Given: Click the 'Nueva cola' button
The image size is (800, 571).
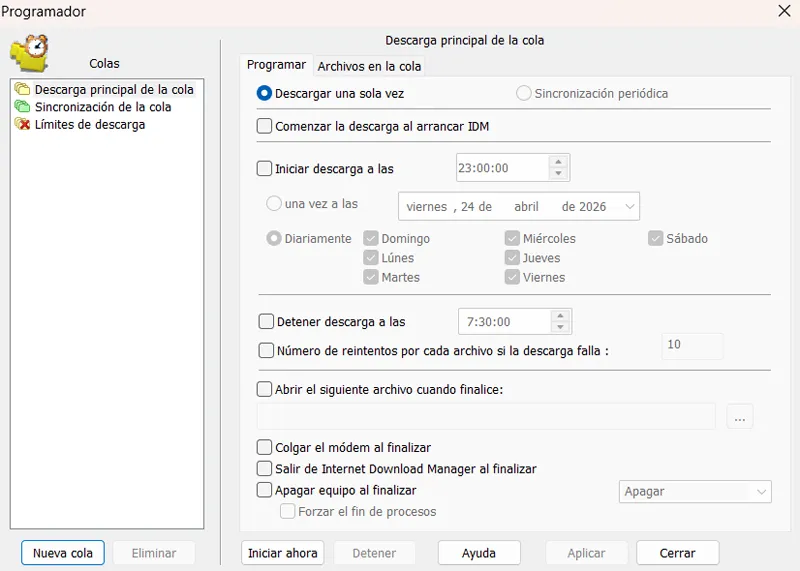Looking at the screenshot, I should [x=63, y=553].
